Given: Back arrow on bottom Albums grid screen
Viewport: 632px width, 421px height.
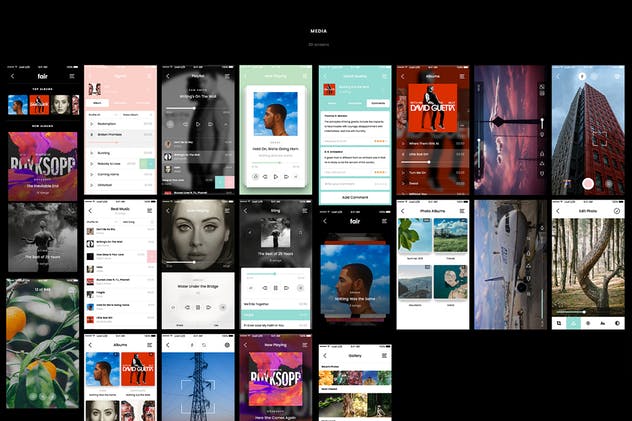Looking at the screenshot, I should coord(90,345).
